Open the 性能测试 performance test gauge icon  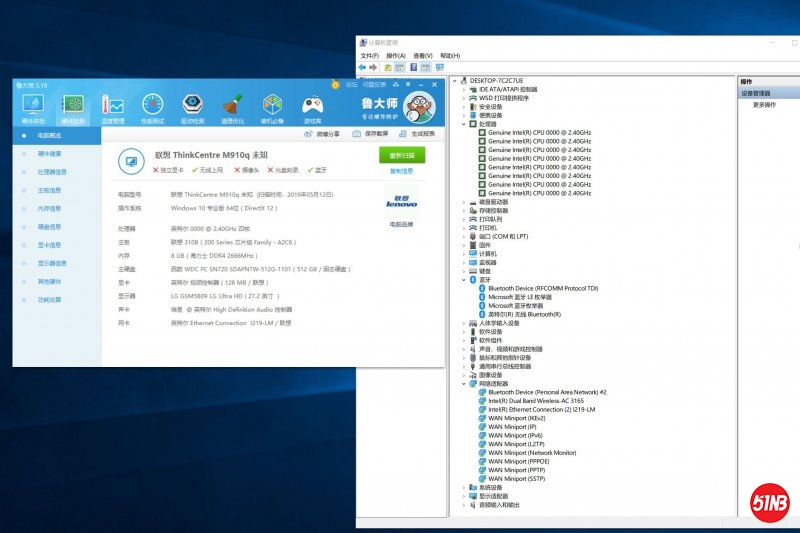click(x=152, y=107)
